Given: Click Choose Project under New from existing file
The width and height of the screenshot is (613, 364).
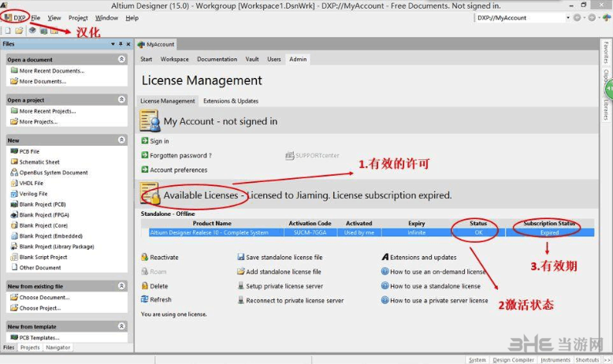Looking at the screenshot, I should (x=36, y=308).
